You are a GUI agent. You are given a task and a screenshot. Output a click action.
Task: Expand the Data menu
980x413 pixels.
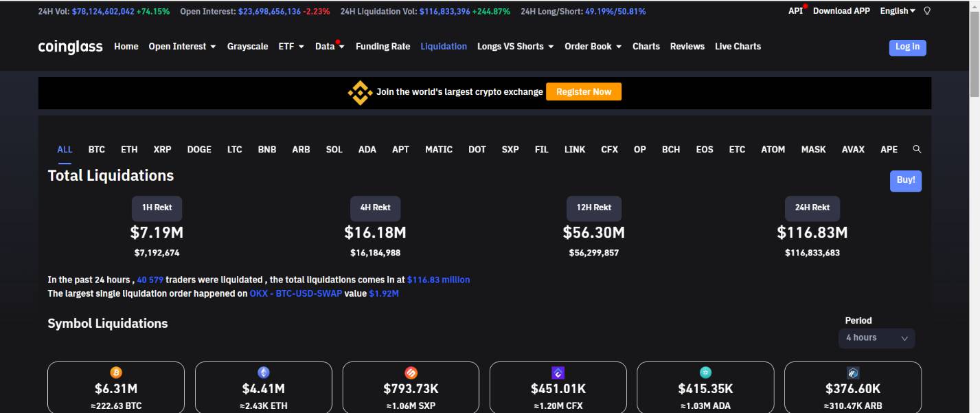click(x=330, y=47)
